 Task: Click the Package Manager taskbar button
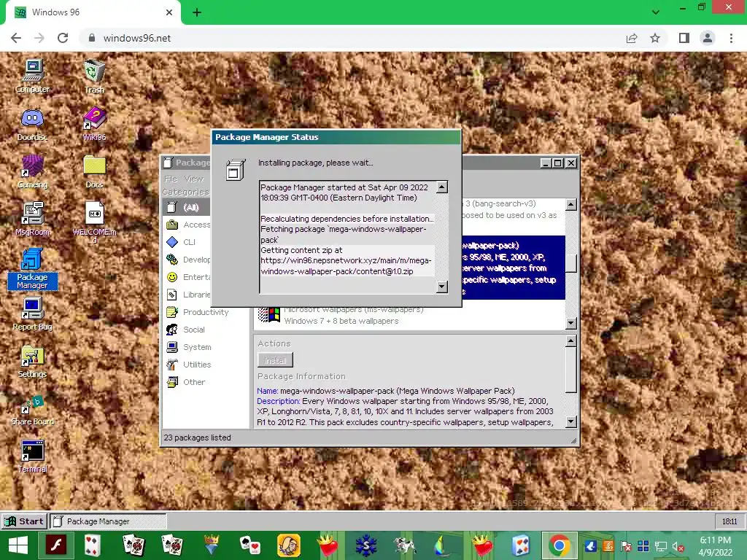tap(109, 521)
